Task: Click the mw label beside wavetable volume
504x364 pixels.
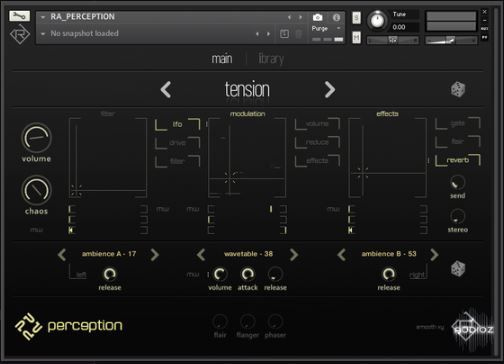Action: [192, 275]
